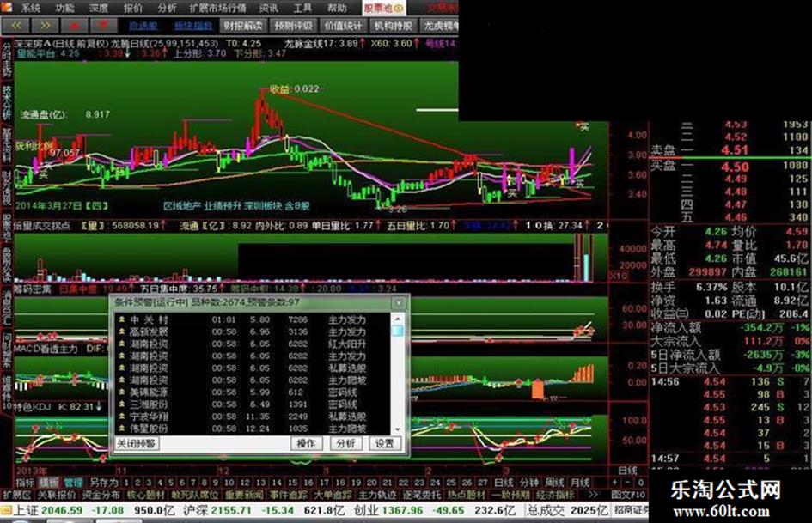812x523 pixels.
Task: Select the 美锦能源 alert row
Action: coord(253,392)
